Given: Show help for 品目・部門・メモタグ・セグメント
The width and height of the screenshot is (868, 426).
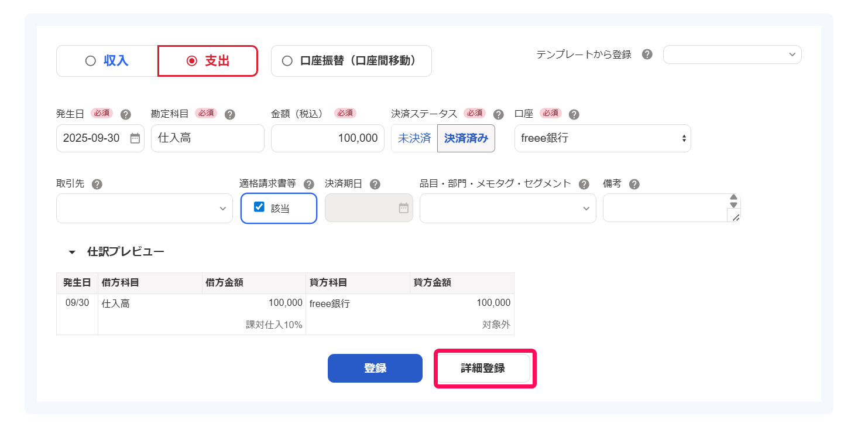Looking at the screenshot, I should 584,184.
